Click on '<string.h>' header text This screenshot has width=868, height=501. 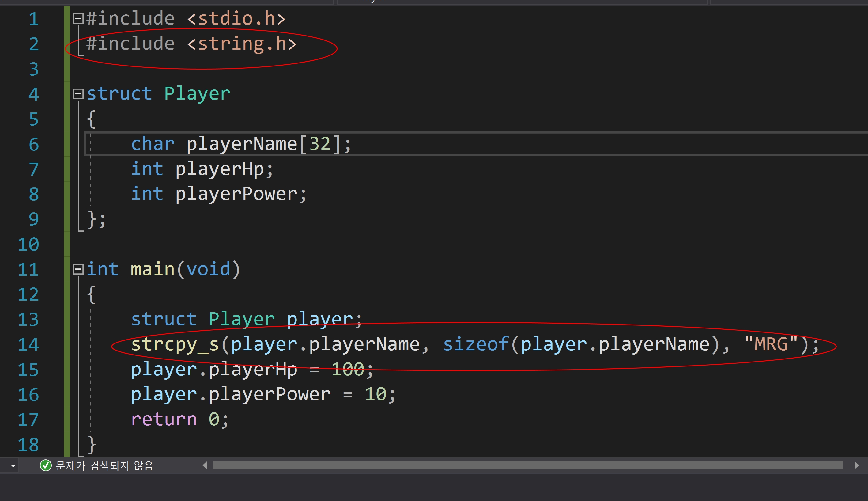tap(242, 44)
